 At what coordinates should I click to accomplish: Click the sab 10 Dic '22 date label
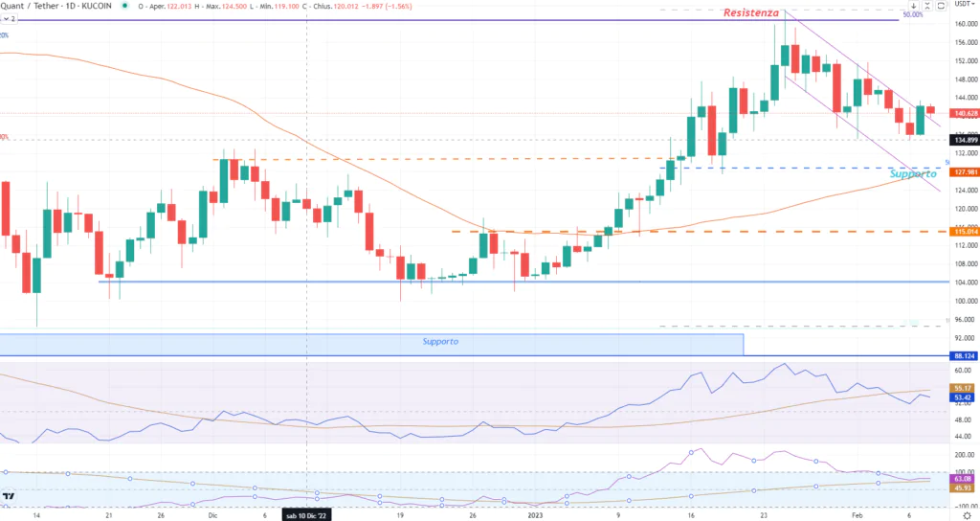306,516
